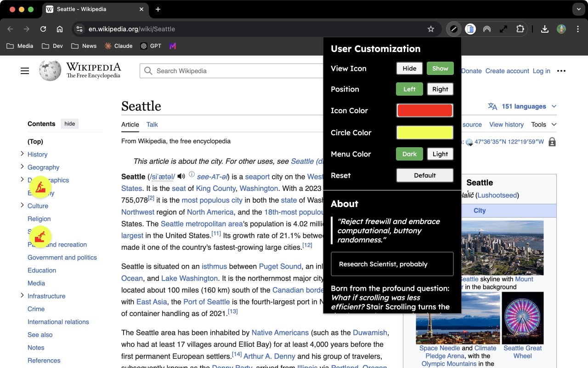Expand the Geography section in Contents
588x368 pixels.
pos(22,167)
